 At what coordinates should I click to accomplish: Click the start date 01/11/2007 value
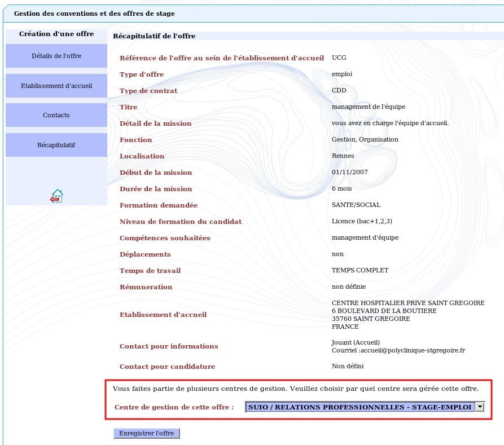tap(349, 172)
